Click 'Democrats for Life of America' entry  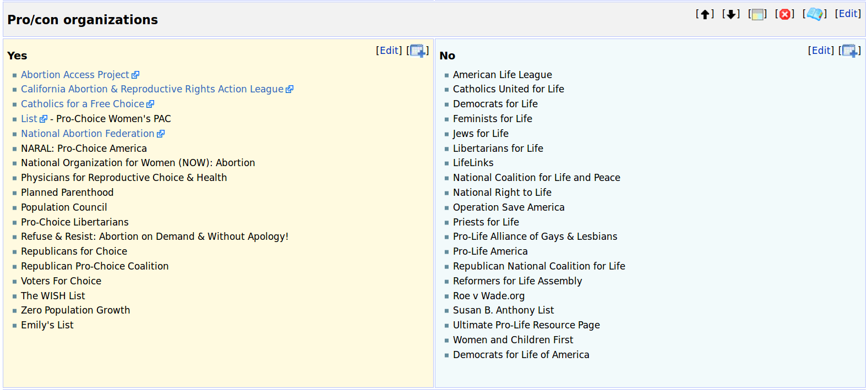coord(521,355)
